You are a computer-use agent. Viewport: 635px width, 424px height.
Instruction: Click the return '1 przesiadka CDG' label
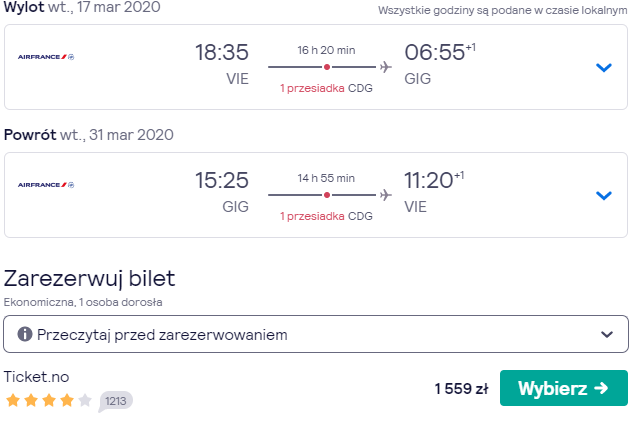tap(326, 216)
